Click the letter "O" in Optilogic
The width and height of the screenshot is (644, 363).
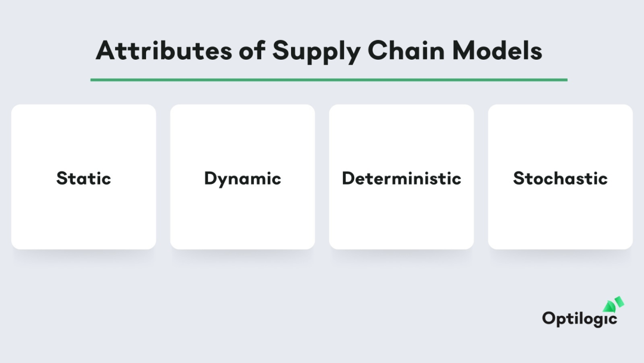pyautogui.click(x=549, y=318)
